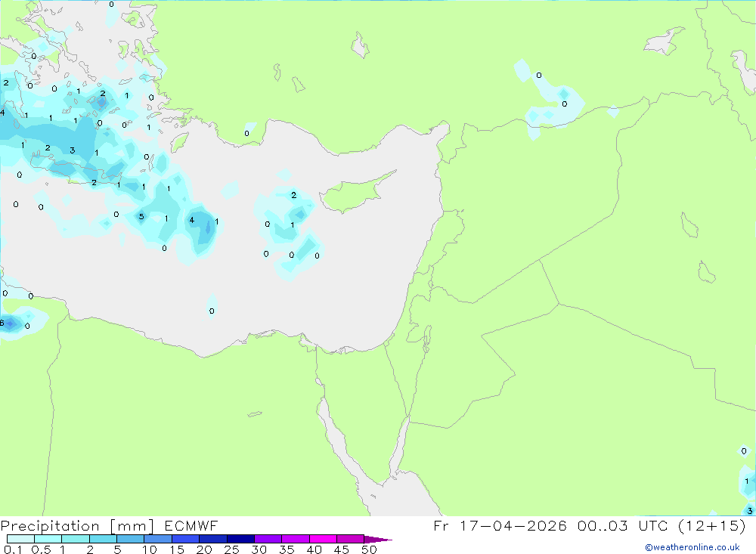Click the '(12+15)' forecast offset text
756x554 pixels.
point(711,525)
